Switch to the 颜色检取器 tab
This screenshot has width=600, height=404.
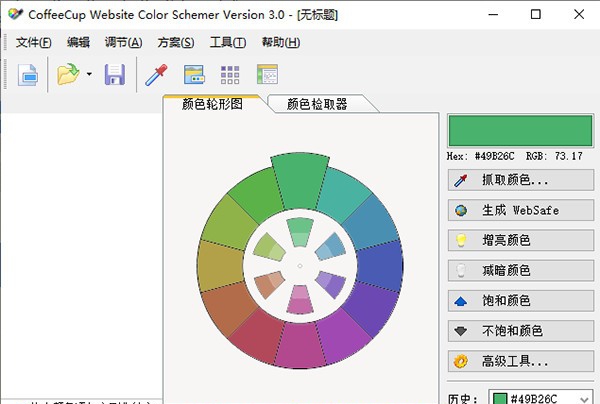coord(316,103)
